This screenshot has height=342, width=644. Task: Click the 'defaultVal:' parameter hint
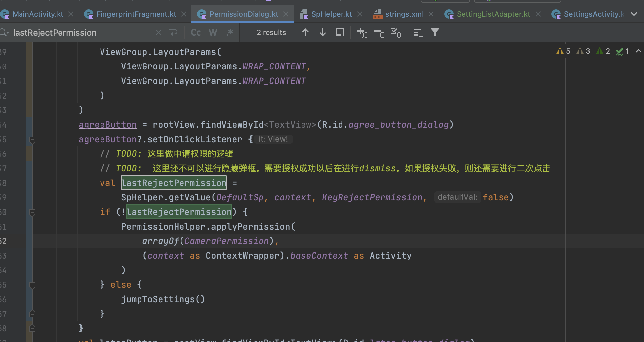click(458, 197)
